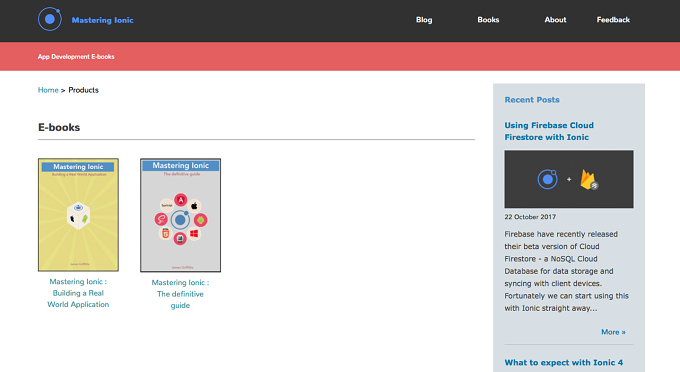Screen dimensions: 680x372
Task: Click the Building a Real World Application title link
Action: pyautogui.click(x=78, y=293)
